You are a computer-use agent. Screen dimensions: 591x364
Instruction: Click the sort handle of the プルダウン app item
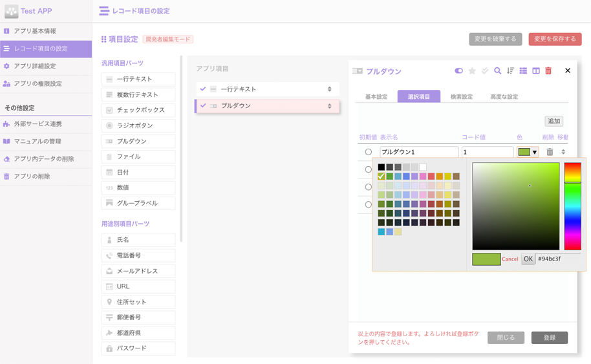click(329, 106)
